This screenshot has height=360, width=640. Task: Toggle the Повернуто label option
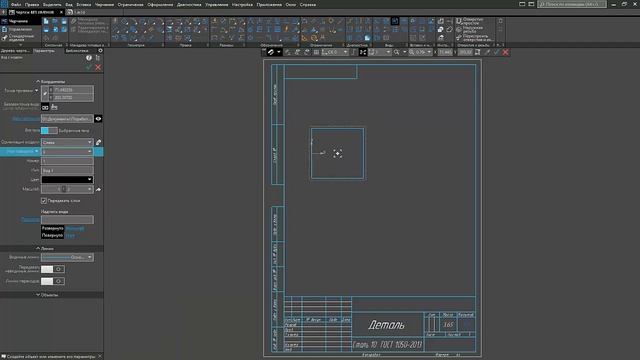point(53,236)
